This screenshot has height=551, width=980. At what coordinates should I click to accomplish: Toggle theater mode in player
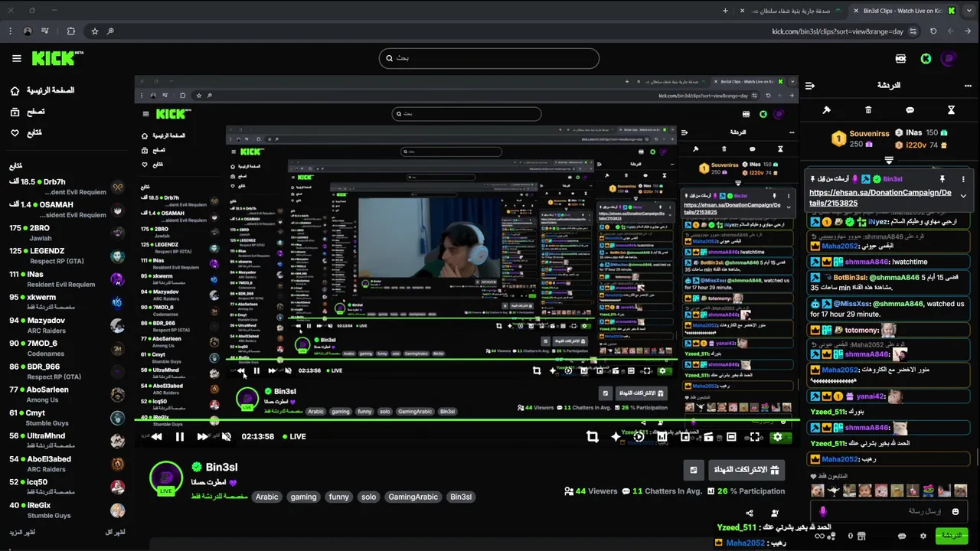coord(731,437)
